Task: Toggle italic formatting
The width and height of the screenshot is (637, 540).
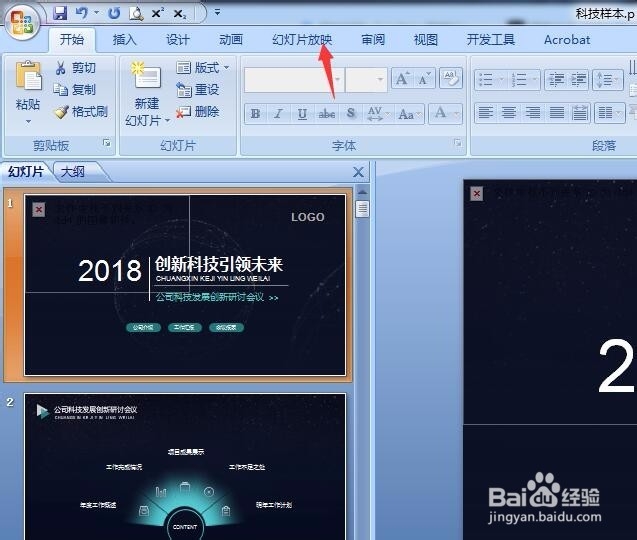Action: pos(278,113)
